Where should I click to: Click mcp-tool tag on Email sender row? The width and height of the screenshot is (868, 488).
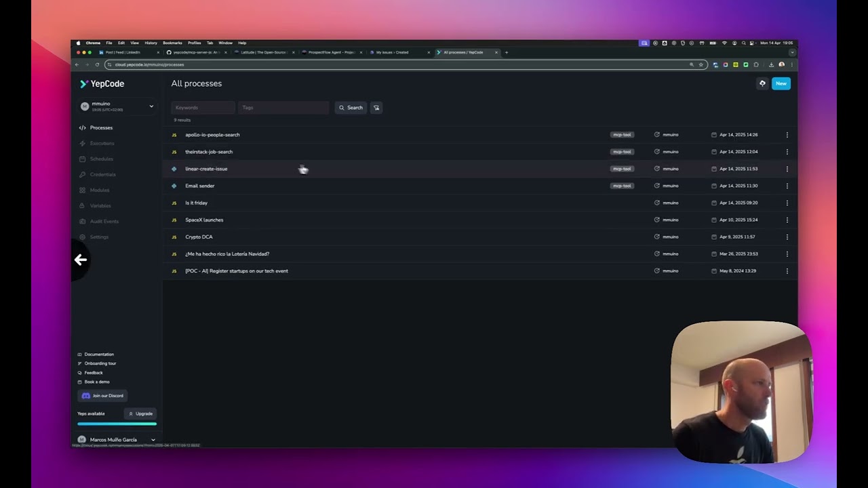(x=622, y=186)
